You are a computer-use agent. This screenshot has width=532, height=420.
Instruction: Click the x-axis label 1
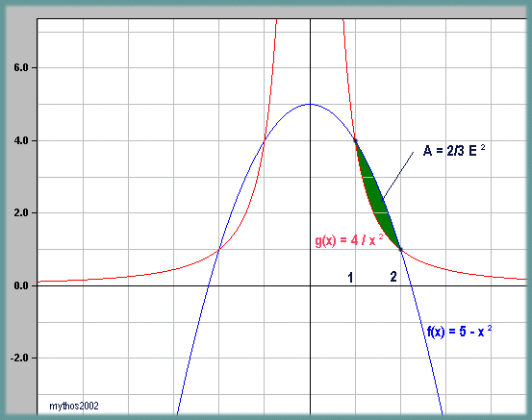(350, 278)
